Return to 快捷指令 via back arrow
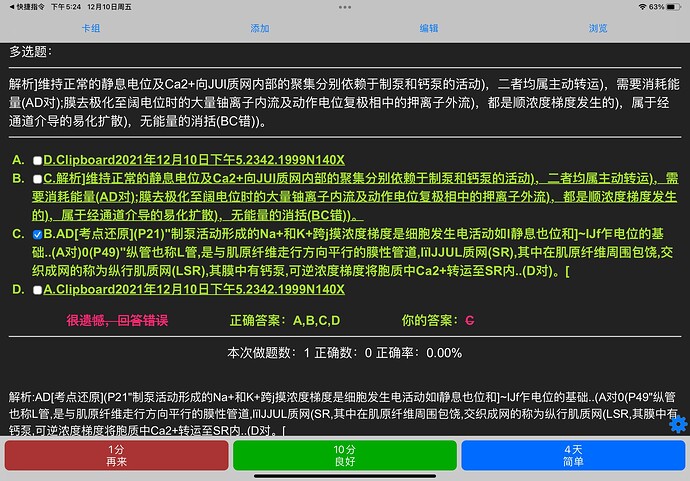690x481 pixels. [x=27, y=7]
